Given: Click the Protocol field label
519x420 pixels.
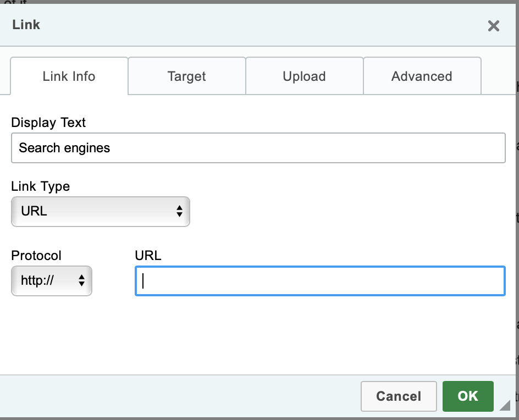Looking at the screenshot, I should [x=36, y=256].
